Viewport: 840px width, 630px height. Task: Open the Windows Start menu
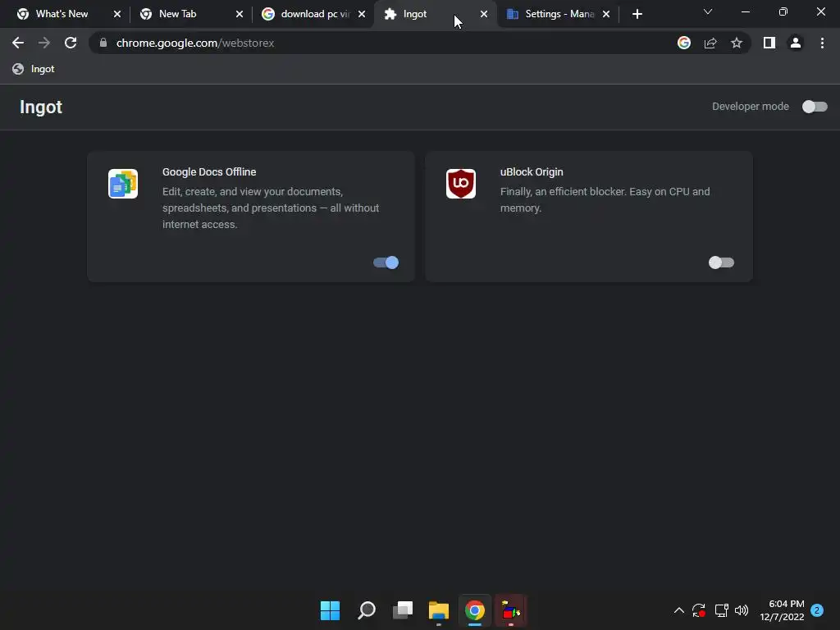click(330, 610)
